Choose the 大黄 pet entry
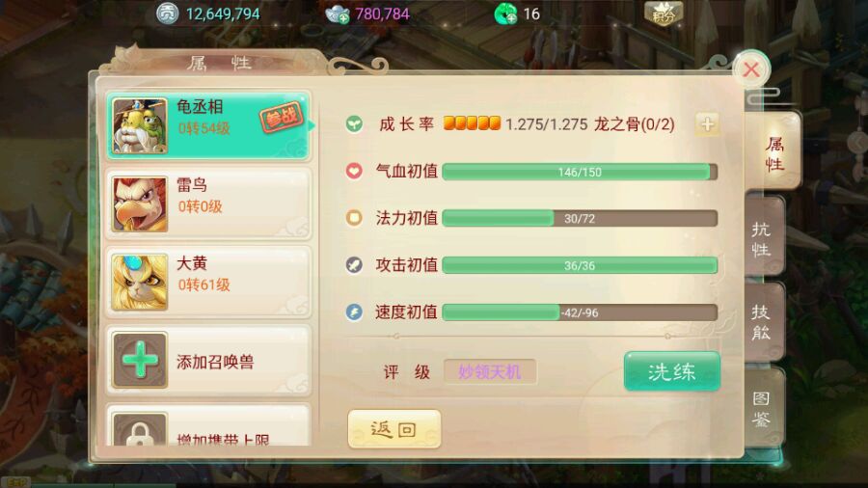Screen dimensions: 868x488 [208, 283]
